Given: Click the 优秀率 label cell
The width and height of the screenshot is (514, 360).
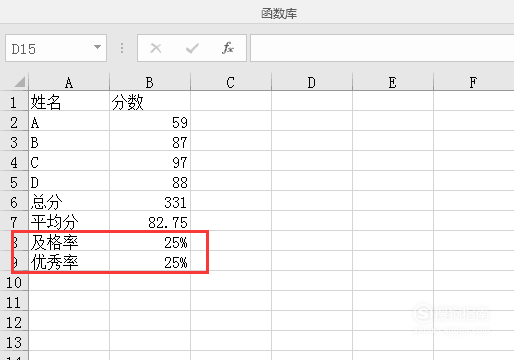Looking at the screenshot, I should 69,261.
